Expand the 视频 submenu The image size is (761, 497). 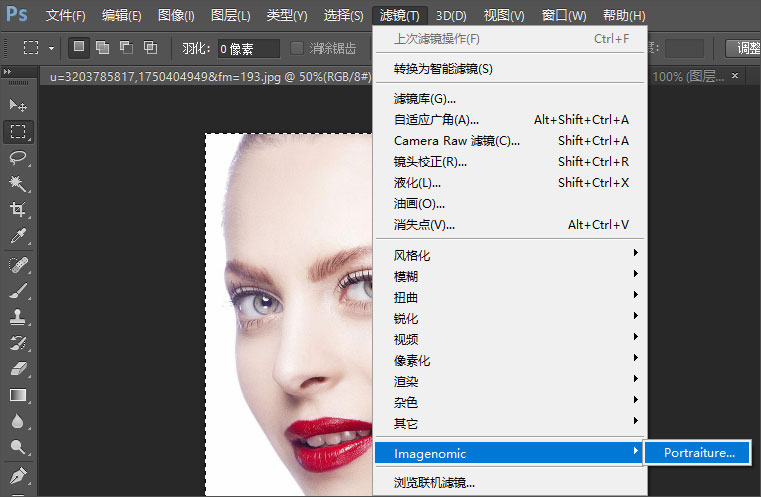tap(510, 339)
